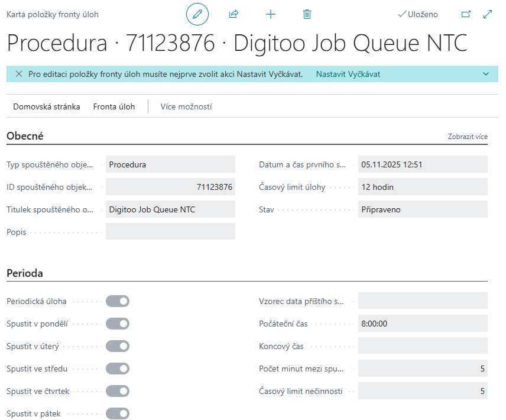The height and width of the screenshot is (420, 506).
Task: Create new record with plus icon
Action: tap(270, 14)
